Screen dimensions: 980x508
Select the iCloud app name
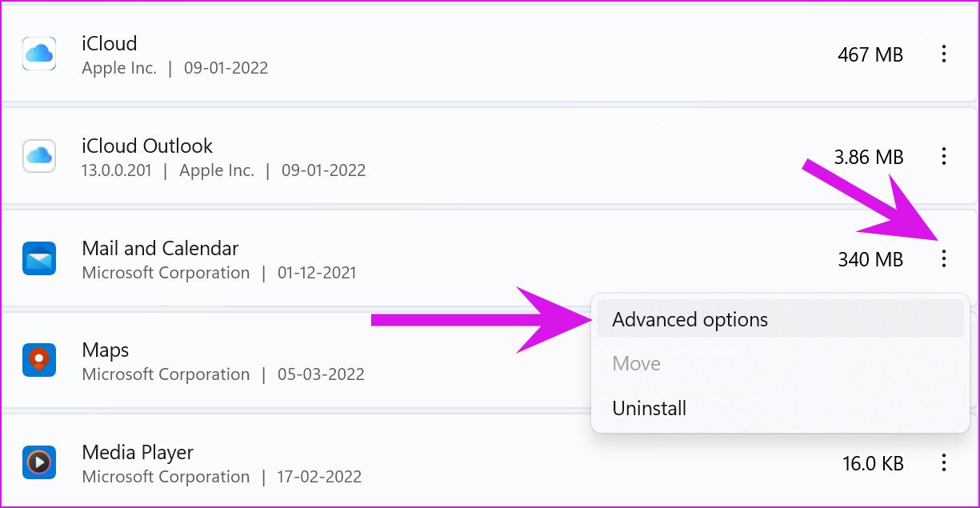click(110, 43)
